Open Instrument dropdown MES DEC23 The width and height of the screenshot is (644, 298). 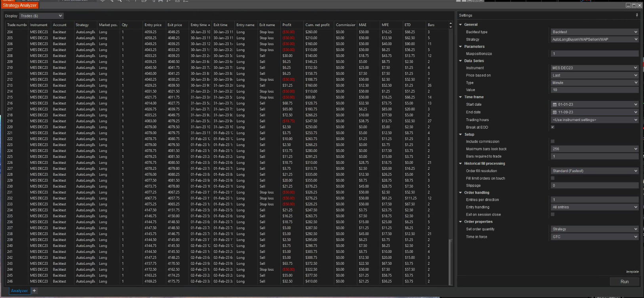594,68
